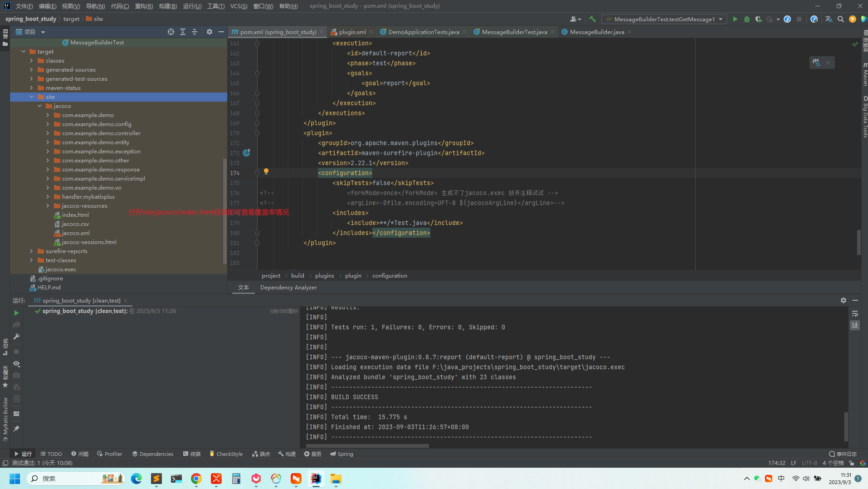868x489 pixels.
Task: Expand the surefire-reports folder
Action: (x=31, y=251)
